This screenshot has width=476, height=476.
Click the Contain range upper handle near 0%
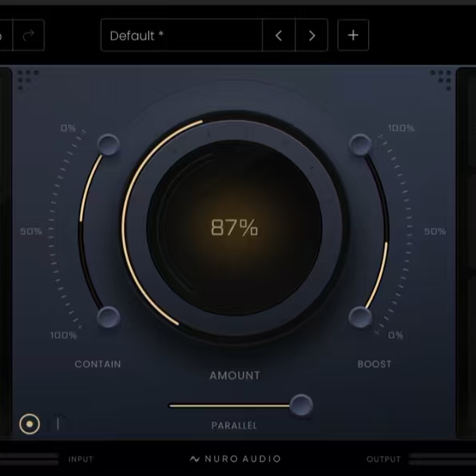[109, 144]
